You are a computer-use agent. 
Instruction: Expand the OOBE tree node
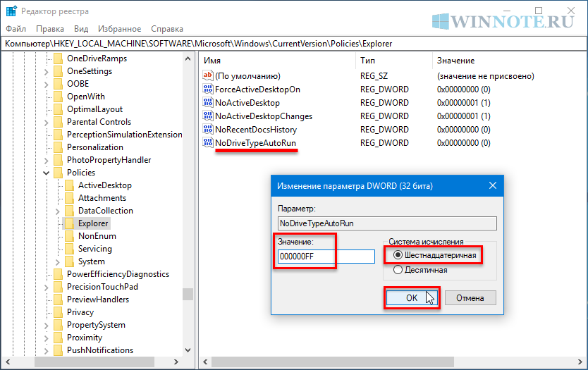tap(46, 85)
